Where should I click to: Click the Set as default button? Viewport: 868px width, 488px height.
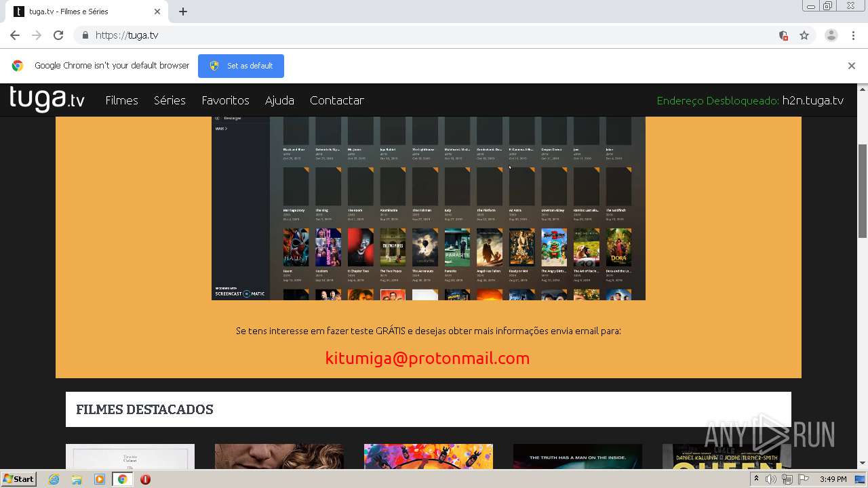click(241, 66)
